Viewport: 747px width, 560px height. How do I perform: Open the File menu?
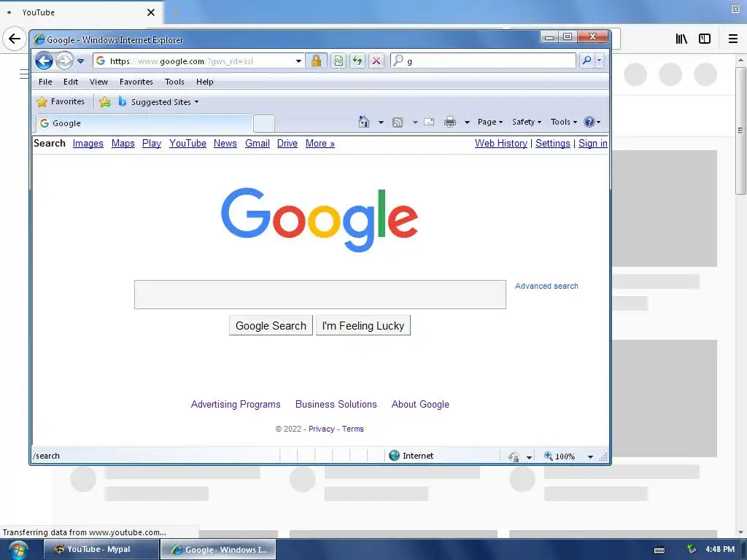45,82
